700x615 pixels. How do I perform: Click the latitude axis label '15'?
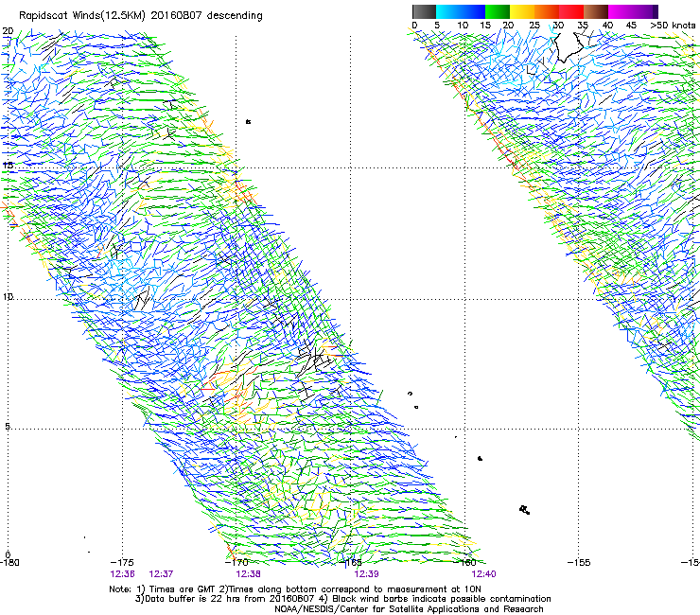tap(8, 166)
